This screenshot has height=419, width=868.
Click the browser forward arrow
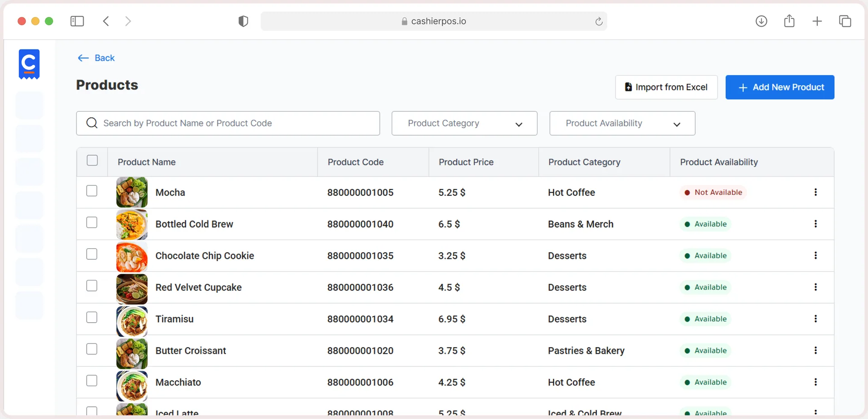[128, 21]
